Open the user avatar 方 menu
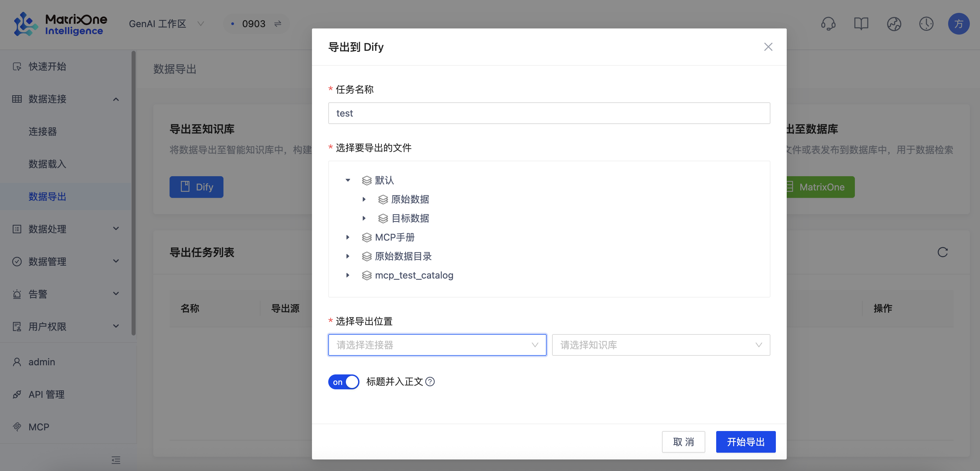The height and width of the screenshot is (471, 980). click(958, 24)
